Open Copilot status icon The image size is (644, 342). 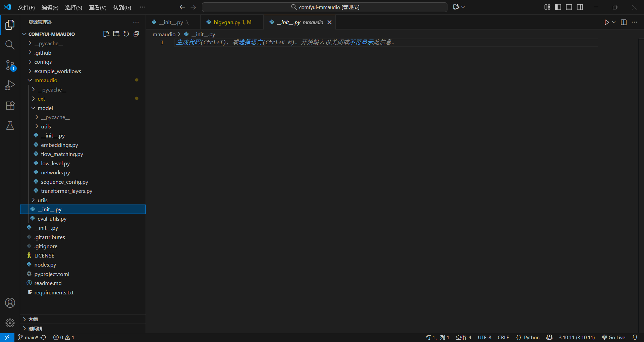(x=549, y=337)
